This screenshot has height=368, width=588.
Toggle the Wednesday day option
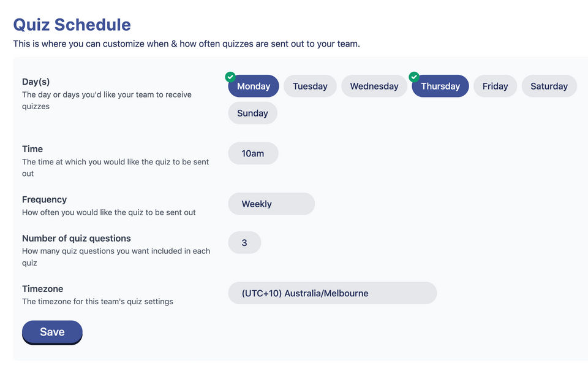click(374, 86)
